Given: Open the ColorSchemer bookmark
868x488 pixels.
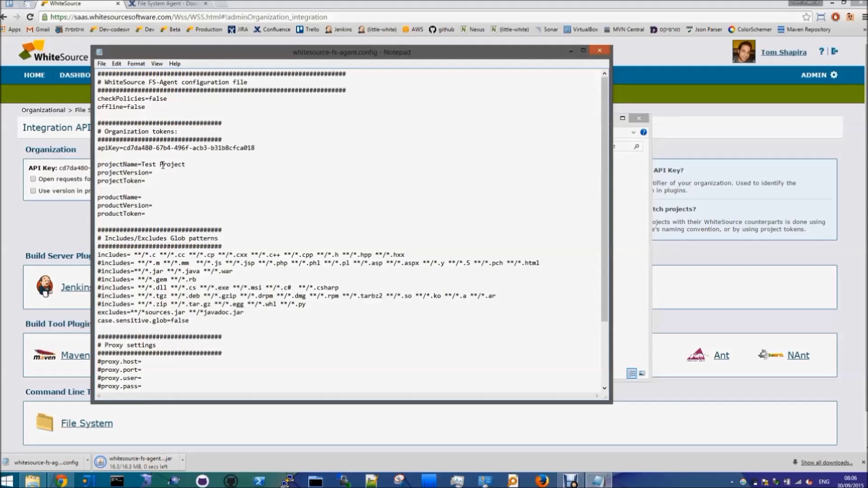Looking at the screenshot, I should point(750,29).
